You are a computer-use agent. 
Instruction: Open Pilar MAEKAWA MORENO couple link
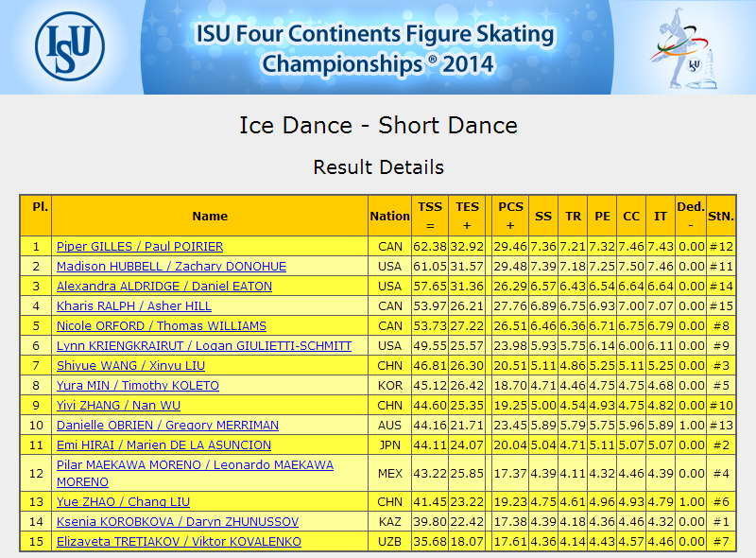pyautogui.click(x=195, y=473)
